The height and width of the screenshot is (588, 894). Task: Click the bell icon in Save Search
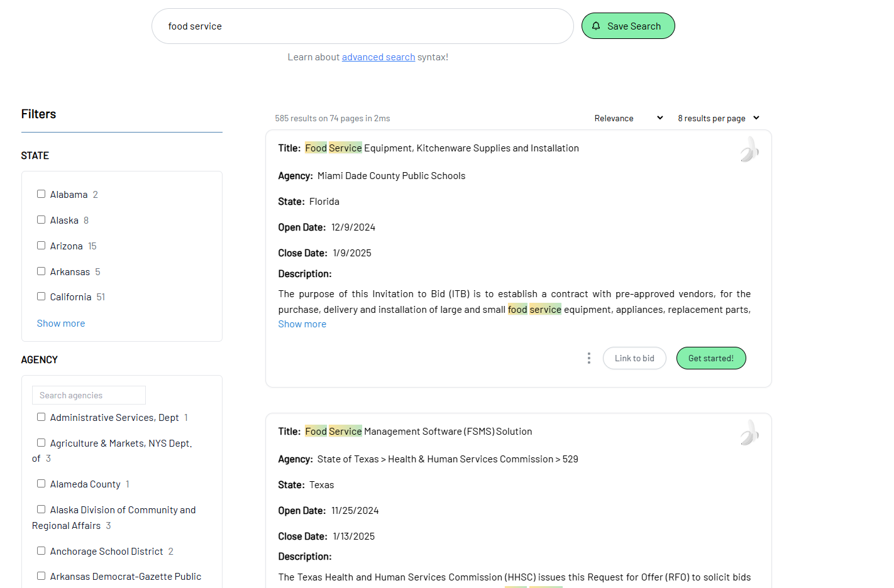[x=596, y=26]
